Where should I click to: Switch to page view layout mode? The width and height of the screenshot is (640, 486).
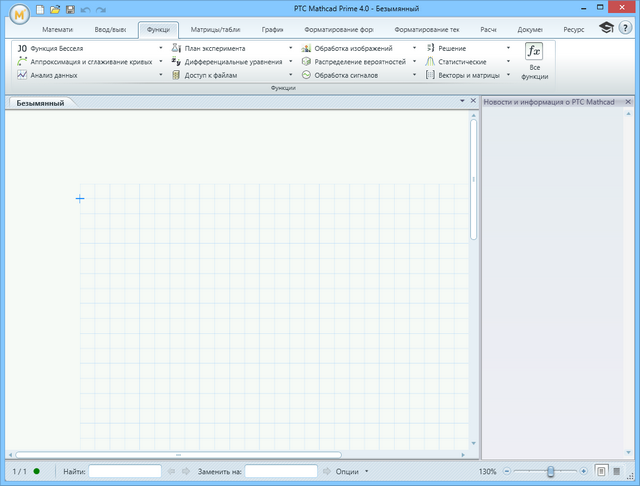[602, 471]
